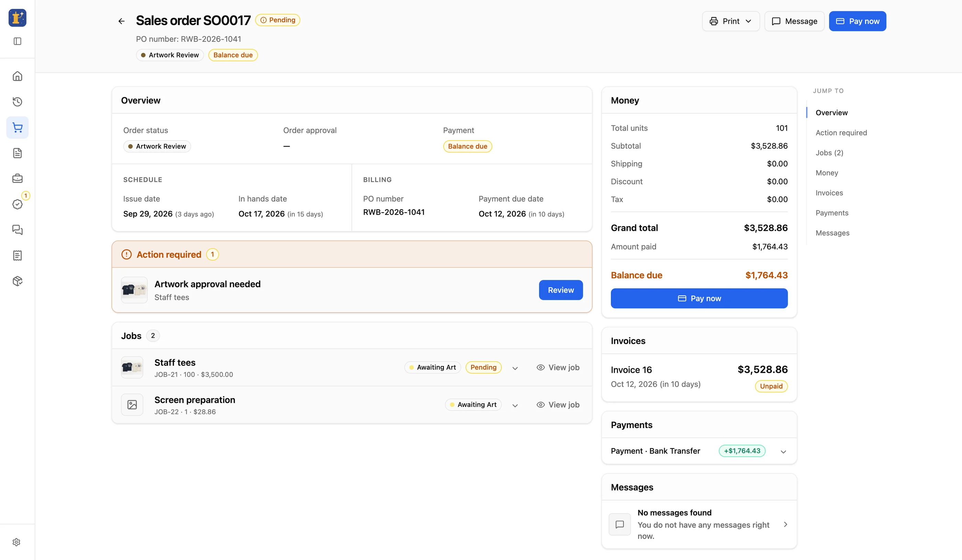Click the Balance due tag in header
This screenshot has width=962, height=560.
(233, 55)
